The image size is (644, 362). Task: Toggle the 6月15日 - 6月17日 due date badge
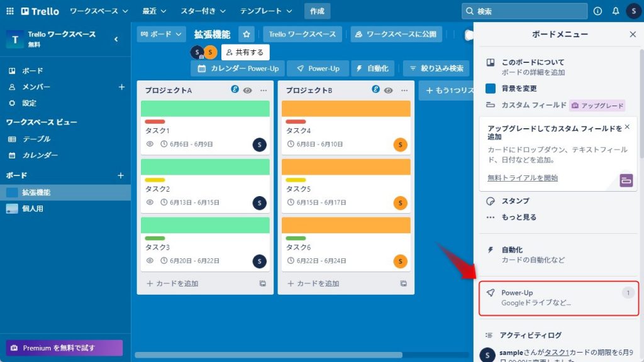317,202
